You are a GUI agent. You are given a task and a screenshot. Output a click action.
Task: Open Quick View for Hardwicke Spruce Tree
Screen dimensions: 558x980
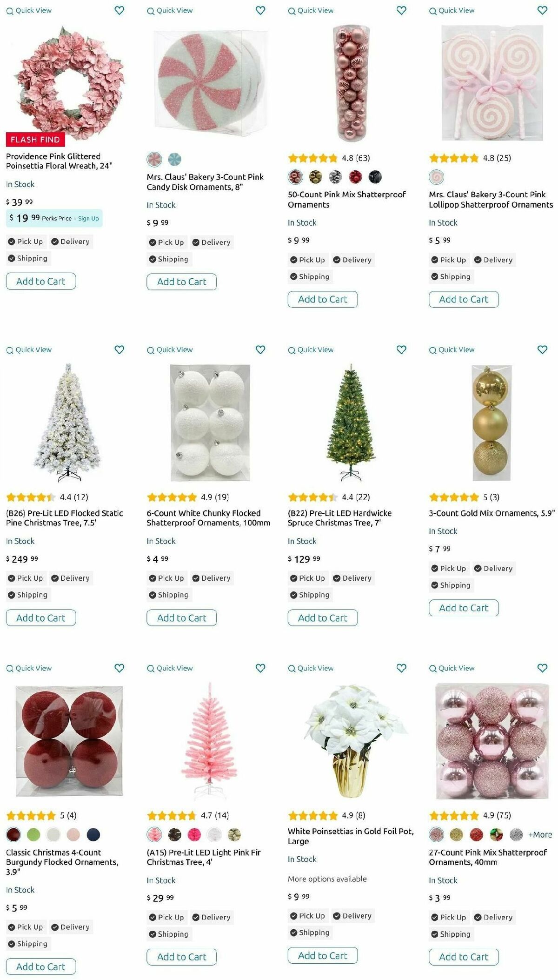[311, 349]
